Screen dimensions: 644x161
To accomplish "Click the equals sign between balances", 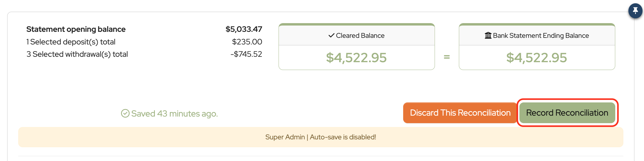I will tap(447, 57).
